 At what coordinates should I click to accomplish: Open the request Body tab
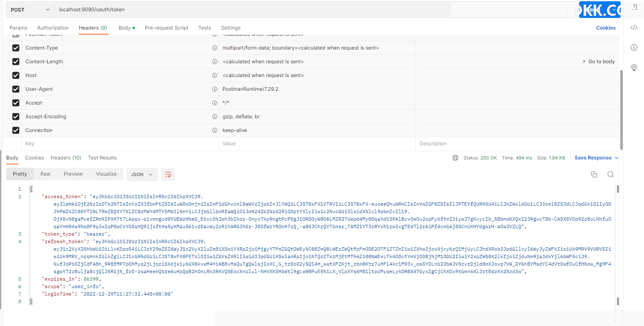click(127, 28)
